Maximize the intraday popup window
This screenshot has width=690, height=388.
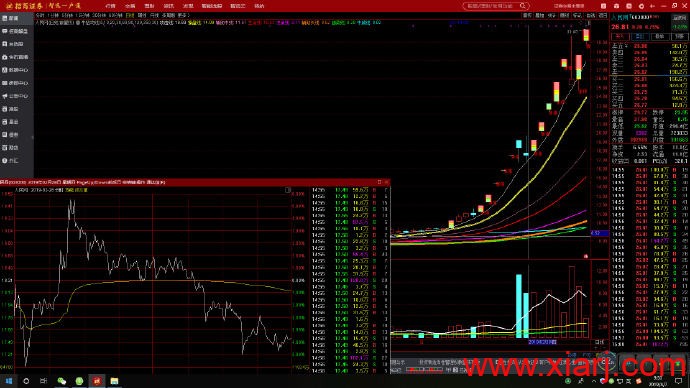tap(379, 182)
